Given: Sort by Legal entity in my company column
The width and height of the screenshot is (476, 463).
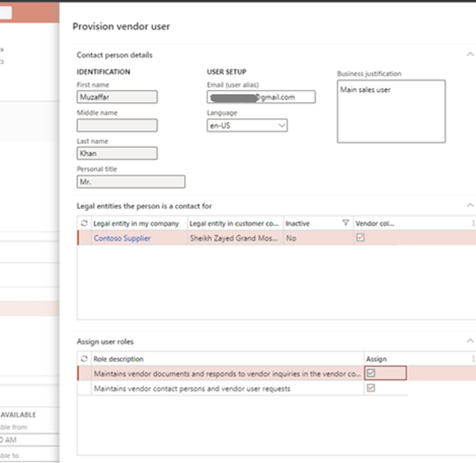Looking at the screenshot, I should (137, 223).
